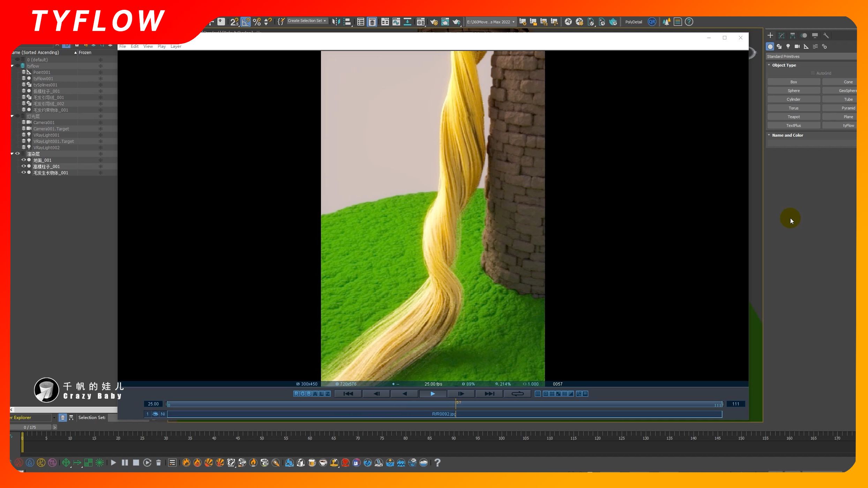The width and height of the screenshot is (868, 488).
Task: Click the 57 frame marker on the player timeline
Action: [456, 404]
